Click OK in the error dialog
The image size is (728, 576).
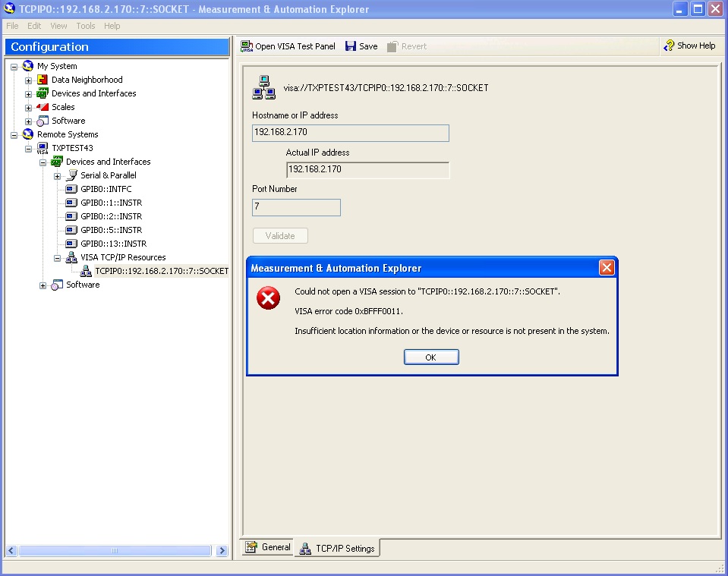pos(431,357)
